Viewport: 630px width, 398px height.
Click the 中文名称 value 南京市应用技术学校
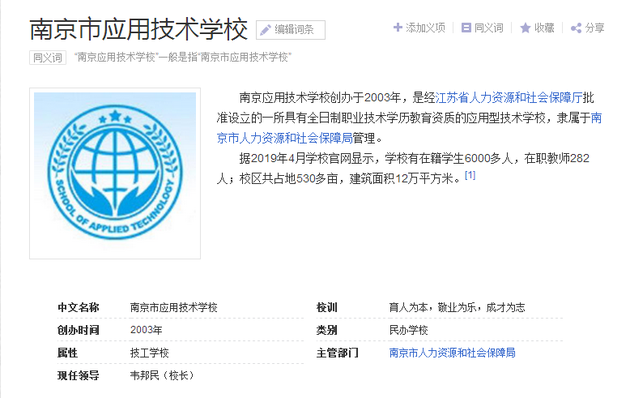click(x=174, y=307)
